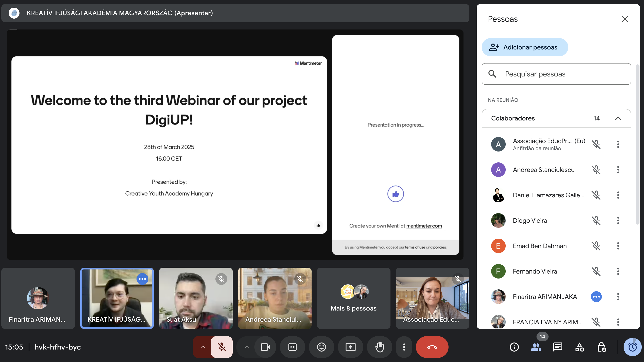Click the thumbs up button in Mentimeter panel
644x362 pixels.
click(395, 194)
